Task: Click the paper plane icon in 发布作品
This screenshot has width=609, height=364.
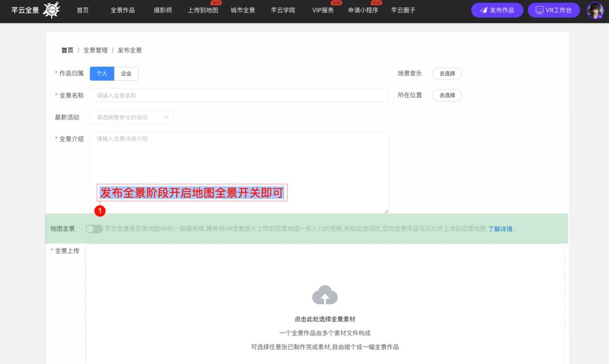Action: [x=483, y=10]
